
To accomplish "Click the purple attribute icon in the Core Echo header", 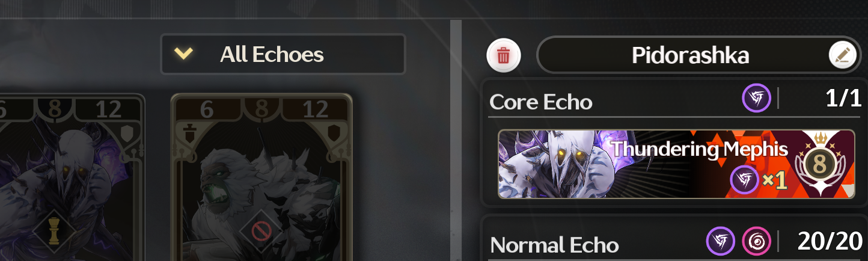I will click(x=756, y=98).
